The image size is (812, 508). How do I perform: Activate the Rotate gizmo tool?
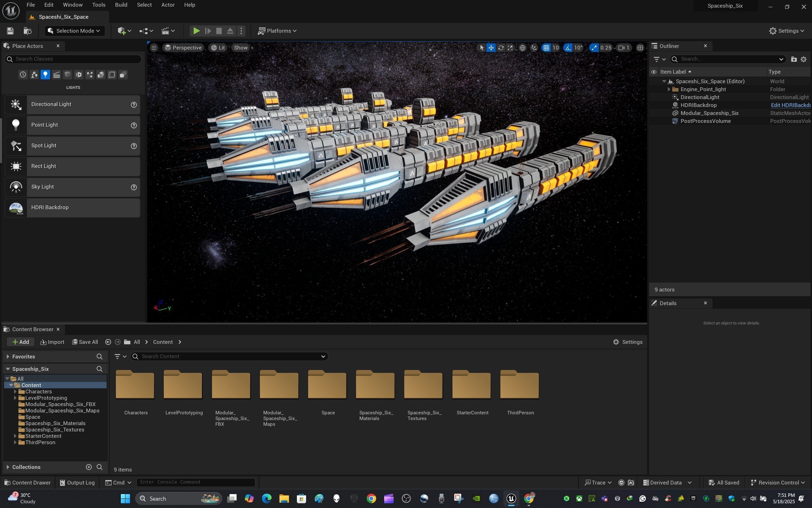click(x=501, y=48)
